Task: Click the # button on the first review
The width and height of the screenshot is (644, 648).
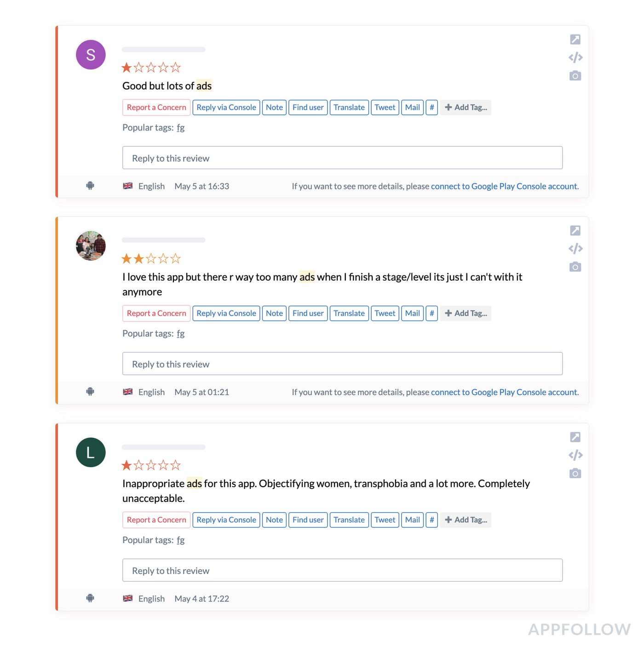Action: tap(431, 108)
